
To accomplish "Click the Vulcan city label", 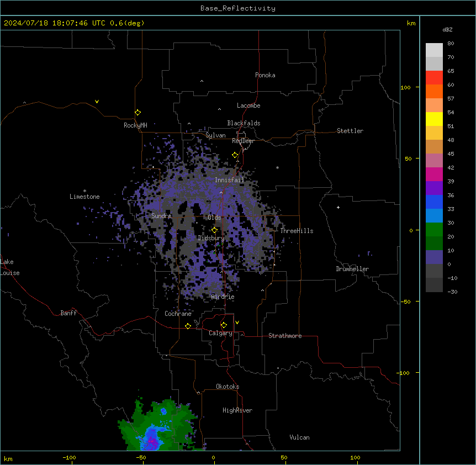I will 300,437.
